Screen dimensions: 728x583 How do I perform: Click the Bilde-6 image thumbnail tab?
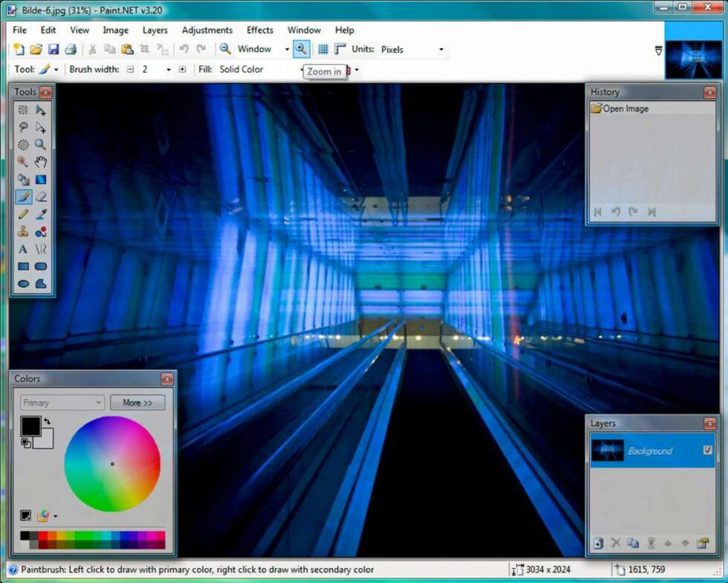[x=693, y=59]
